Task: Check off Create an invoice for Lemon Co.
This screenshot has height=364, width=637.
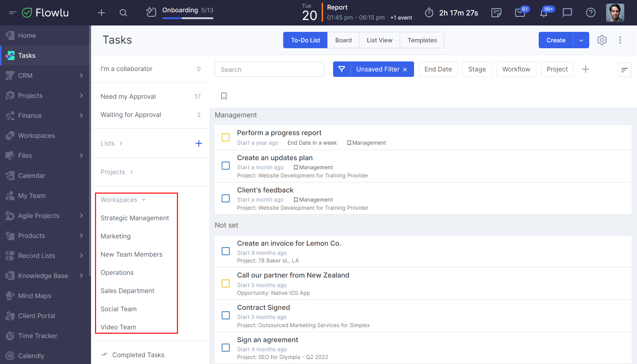Action: click(226, 251)
